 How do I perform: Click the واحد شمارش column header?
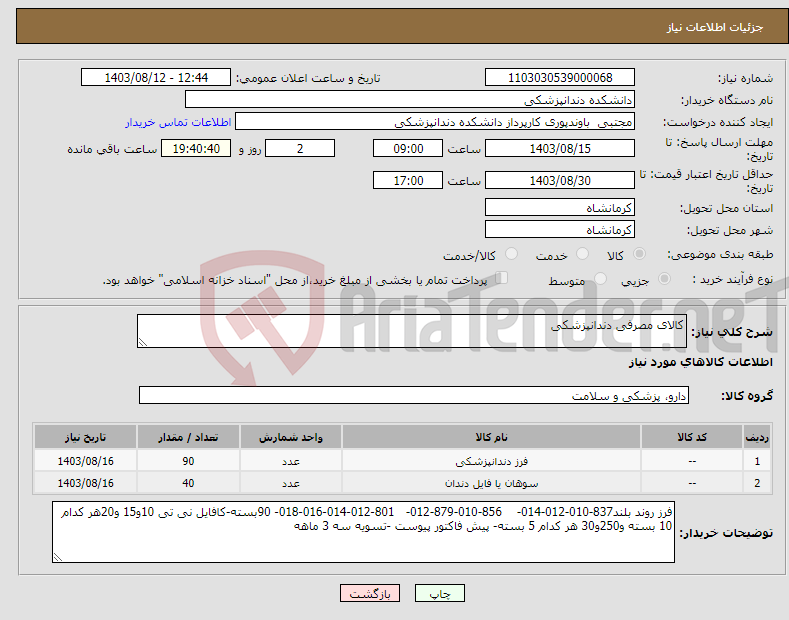(291, 437)
